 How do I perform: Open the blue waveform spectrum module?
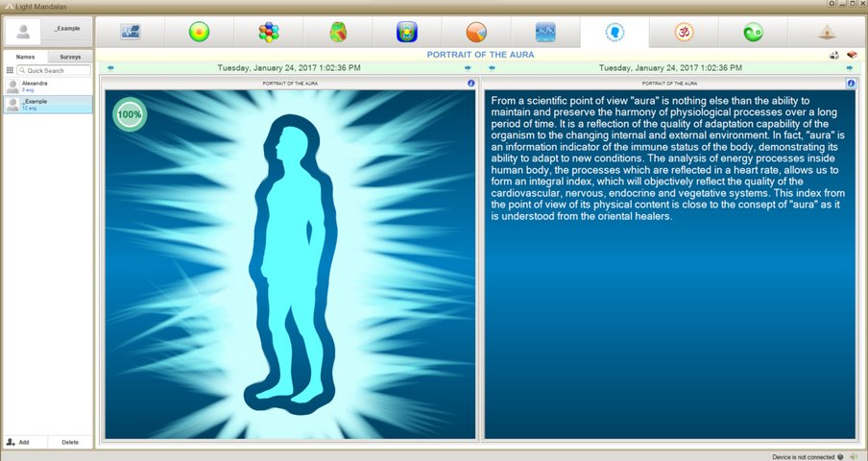tap(545, 32)
